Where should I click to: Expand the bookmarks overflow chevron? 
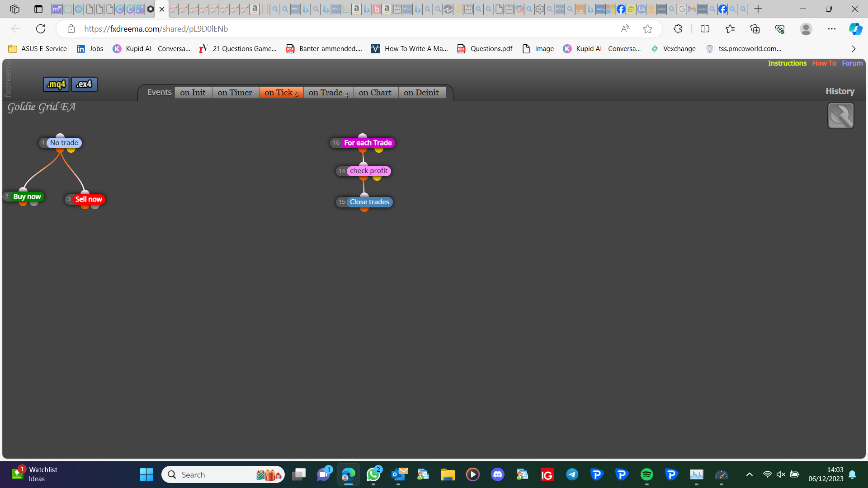[854, 49]
